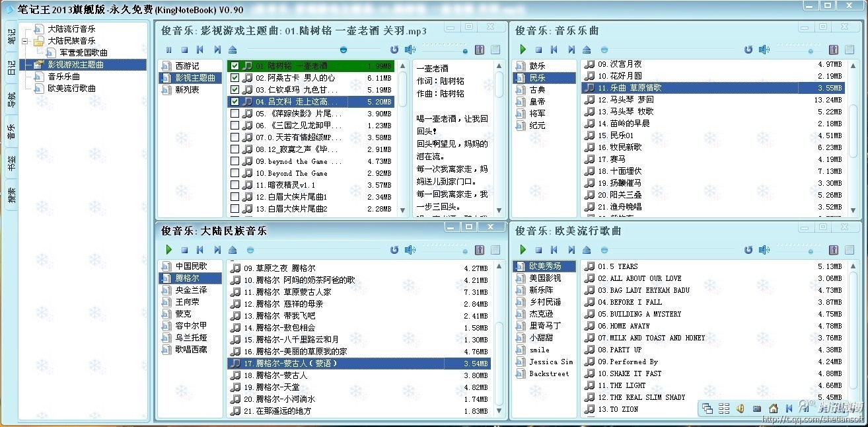This screenshot has height=427, width=868.
Task: Toggle repeat mode in 影视游戏主题曲 player
Action: (x=394, y=50)
